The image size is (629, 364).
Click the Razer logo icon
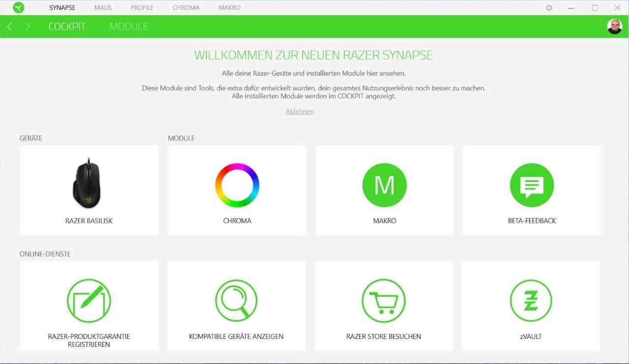19,7
